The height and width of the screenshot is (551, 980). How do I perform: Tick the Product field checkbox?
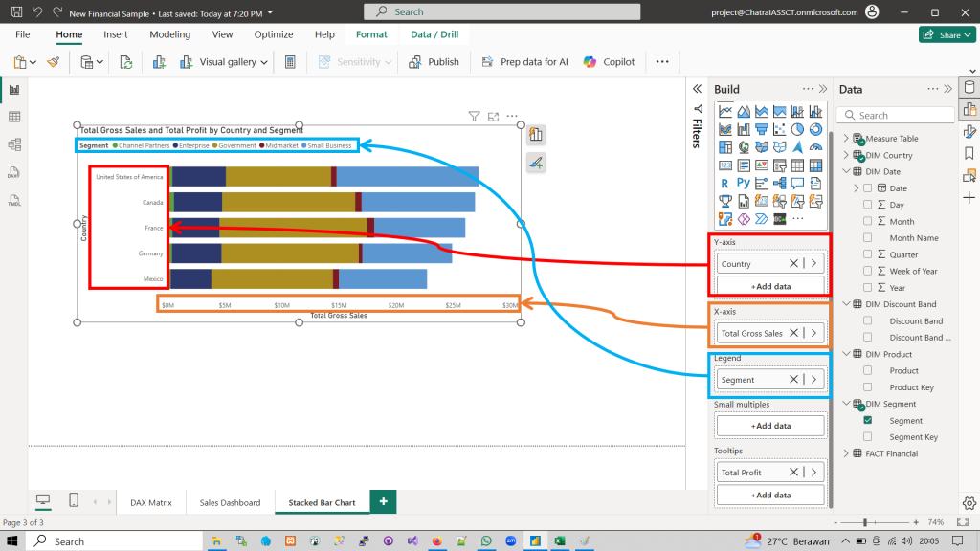868,371
